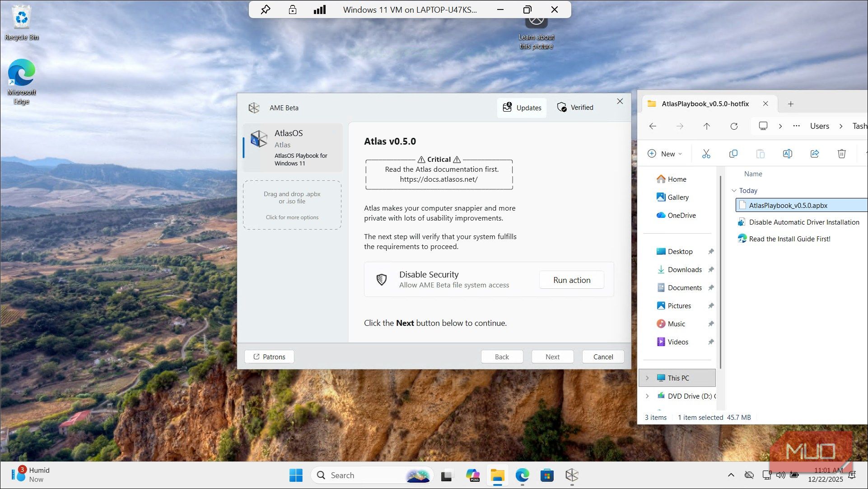This screenshot has width=868, height=489.
Task: Open the Updates panel in AME Beta
Action: pos(522,108)
